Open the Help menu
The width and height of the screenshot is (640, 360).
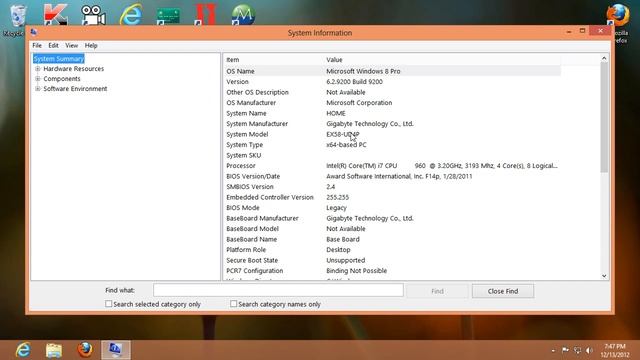click(91, 45)
